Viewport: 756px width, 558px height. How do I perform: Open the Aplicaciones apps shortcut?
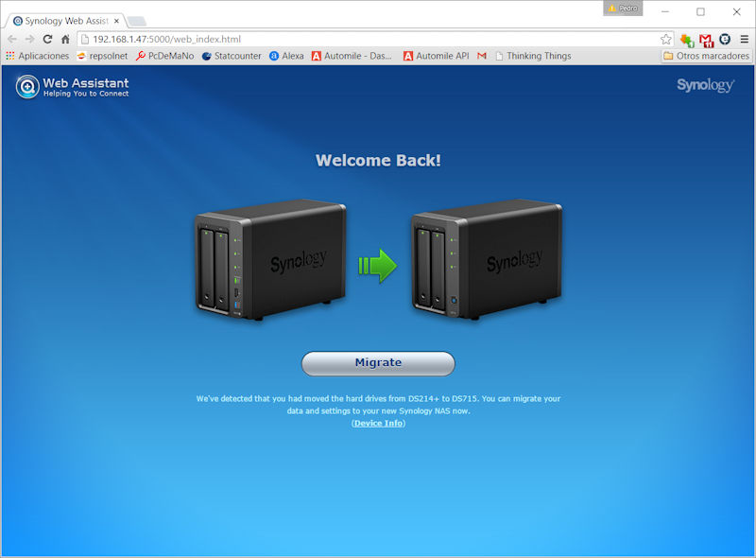tap(38, 56)
